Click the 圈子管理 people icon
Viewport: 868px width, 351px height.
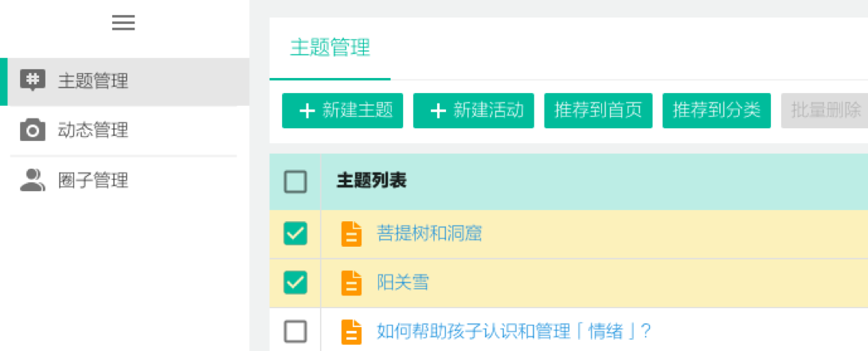pos(33,180)
